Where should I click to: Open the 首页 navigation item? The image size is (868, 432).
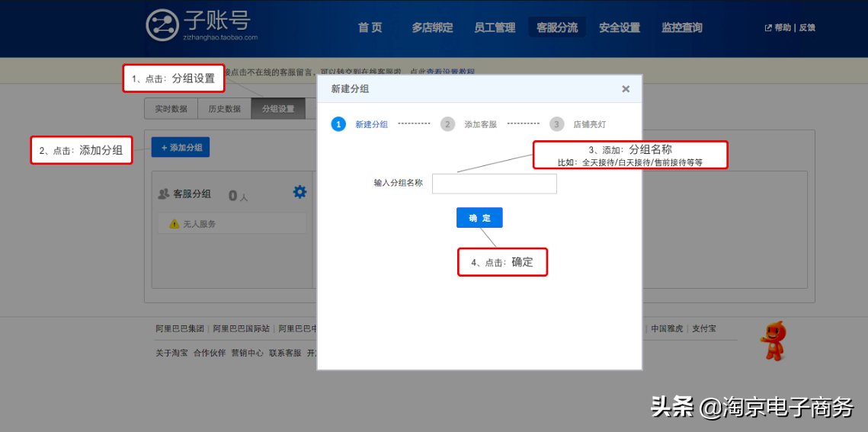[370, 27]
